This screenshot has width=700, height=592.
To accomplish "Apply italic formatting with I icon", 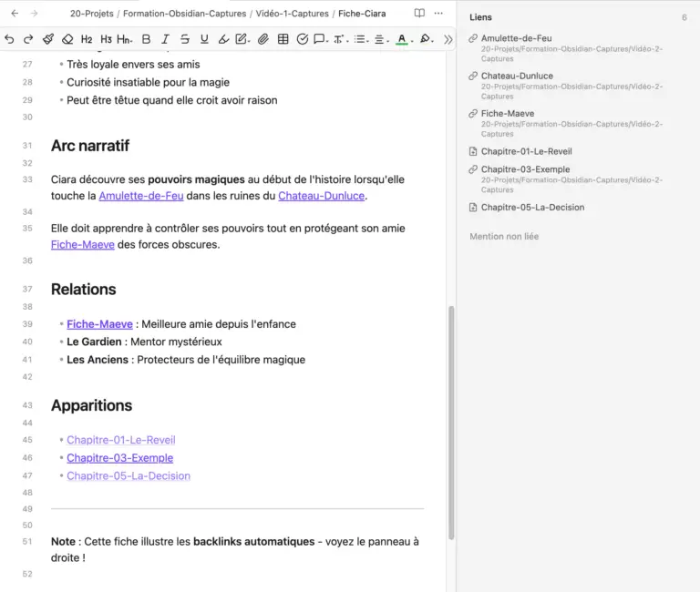I will point(165,39).
